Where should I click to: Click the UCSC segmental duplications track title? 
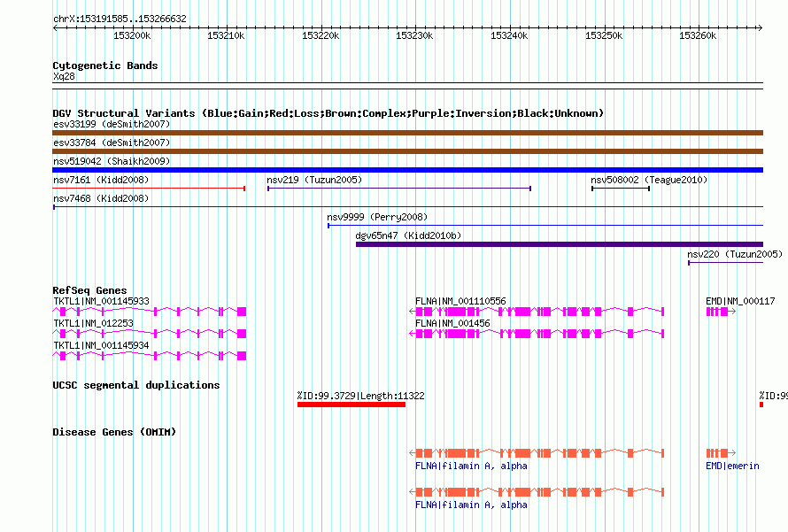(136, 385)
